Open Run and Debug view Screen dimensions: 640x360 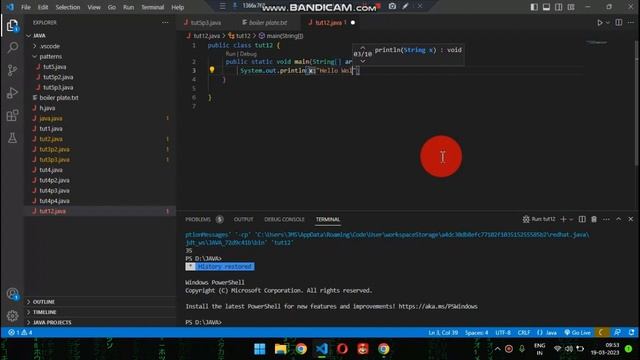click(x=12, y=93)
